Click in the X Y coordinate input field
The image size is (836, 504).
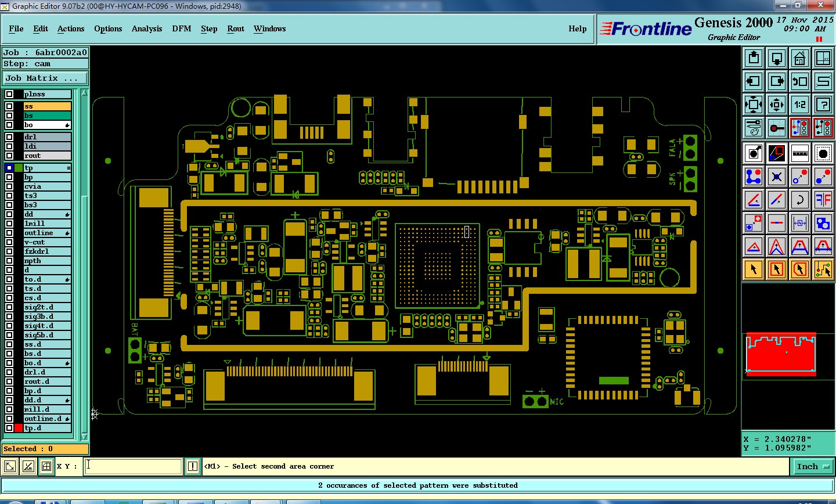[x=134, y=466]
